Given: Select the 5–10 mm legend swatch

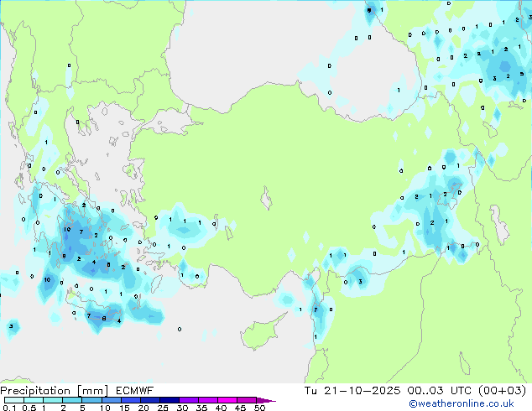Looking at the screenshot, I should pyautogui.click(x=91, y=400).
